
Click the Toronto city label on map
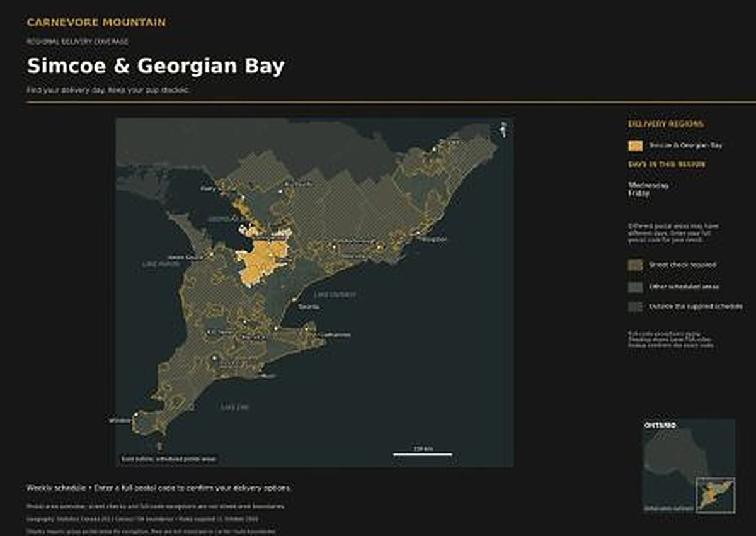tap(309, 307)
